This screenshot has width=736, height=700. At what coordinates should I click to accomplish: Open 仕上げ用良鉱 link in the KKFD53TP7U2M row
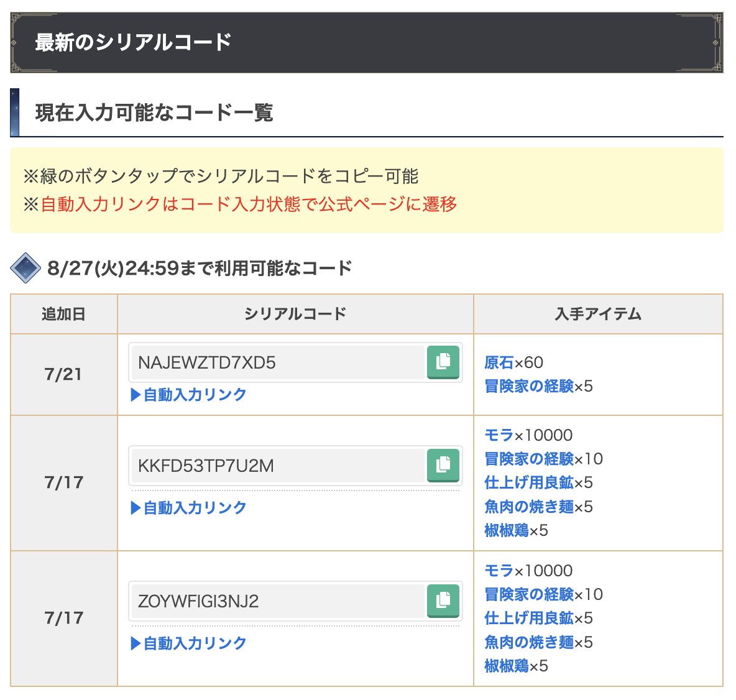coord(529,482)
